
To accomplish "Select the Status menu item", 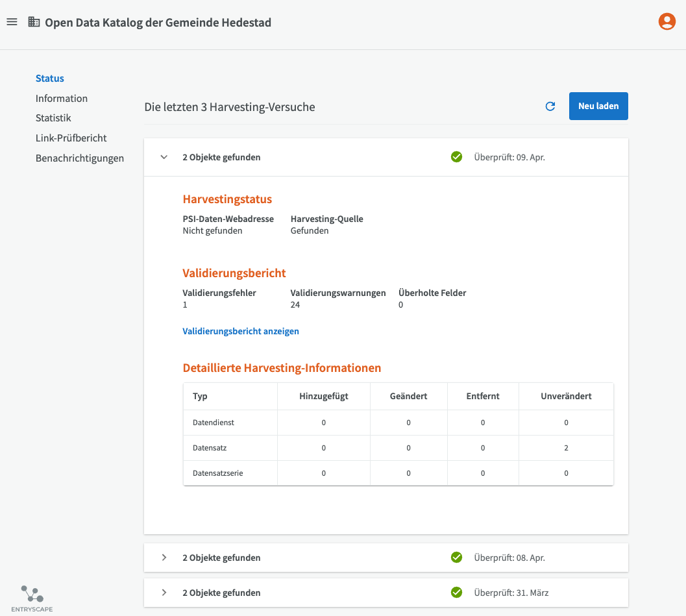I will coord(50,79).
